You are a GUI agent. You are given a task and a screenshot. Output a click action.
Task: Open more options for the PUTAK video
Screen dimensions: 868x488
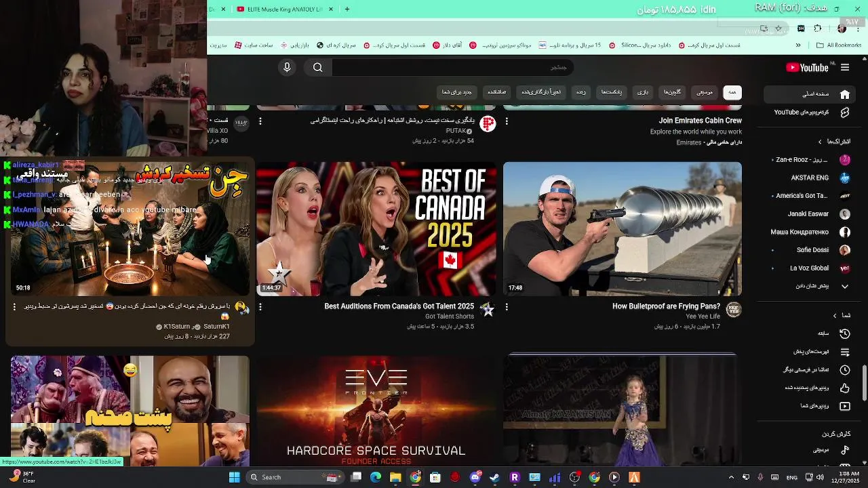[260, 121]
